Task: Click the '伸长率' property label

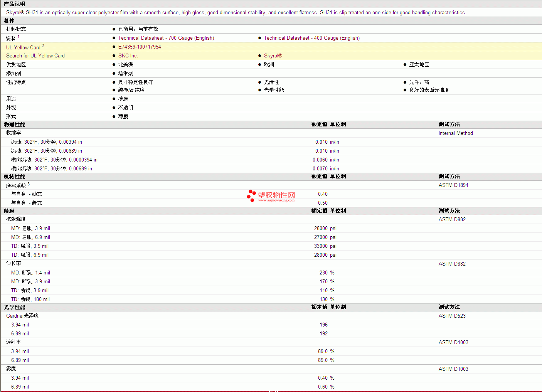Action: click(13, 263)
